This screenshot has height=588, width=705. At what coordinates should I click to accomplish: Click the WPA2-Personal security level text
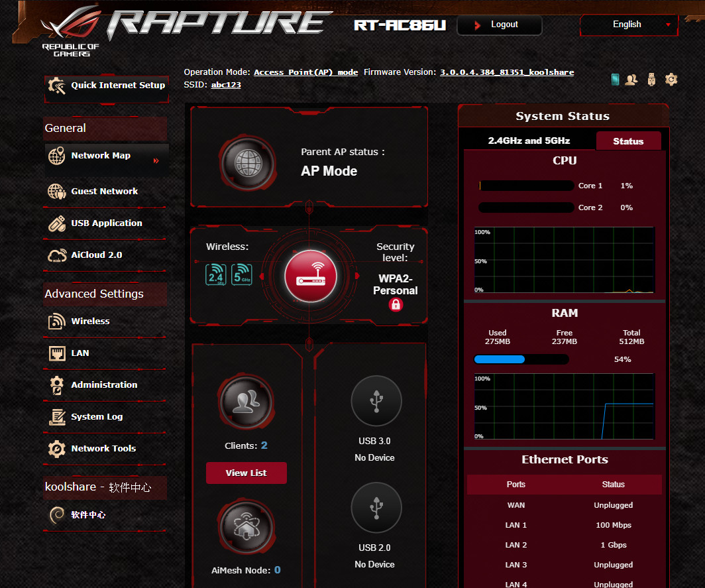click(396, 284)
